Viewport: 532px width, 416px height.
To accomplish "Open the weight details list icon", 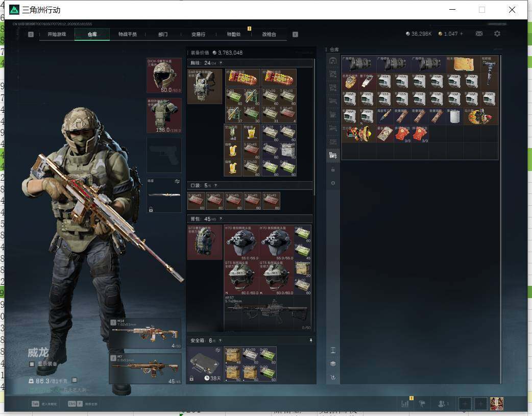I will tap(75, 380).
